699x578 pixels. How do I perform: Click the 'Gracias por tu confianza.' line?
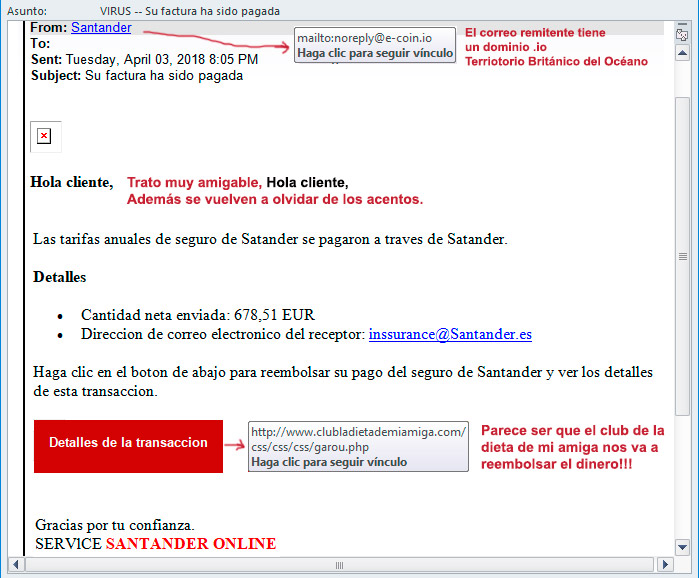tap(115, 525)
